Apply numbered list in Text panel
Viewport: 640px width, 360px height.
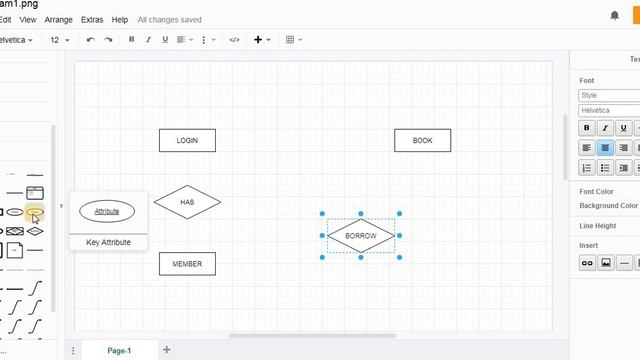tap(587, 168)
